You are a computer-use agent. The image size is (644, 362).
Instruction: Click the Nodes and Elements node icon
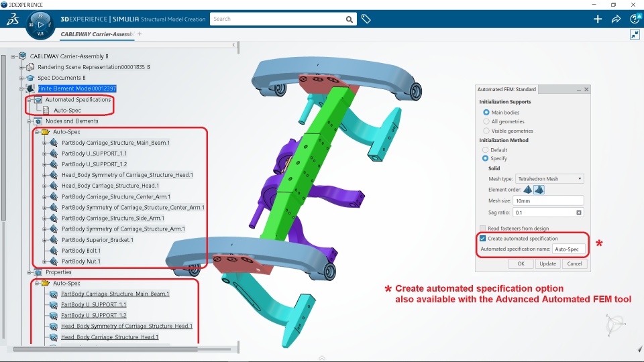(38, 121)
